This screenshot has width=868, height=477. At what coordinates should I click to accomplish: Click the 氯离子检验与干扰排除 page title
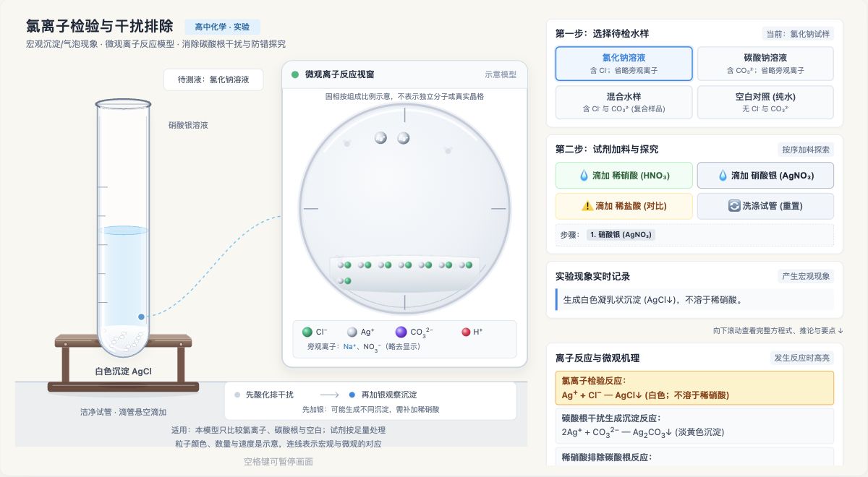(100, 27)
